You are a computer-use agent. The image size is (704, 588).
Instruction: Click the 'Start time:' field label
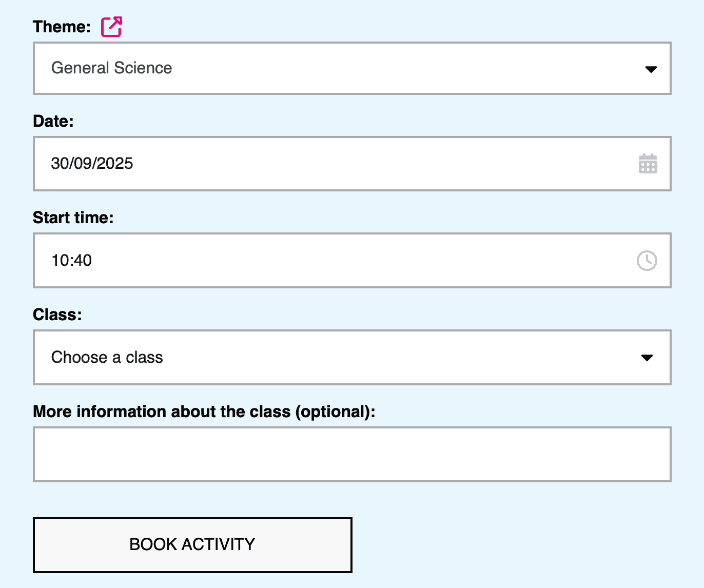(73, 218)
